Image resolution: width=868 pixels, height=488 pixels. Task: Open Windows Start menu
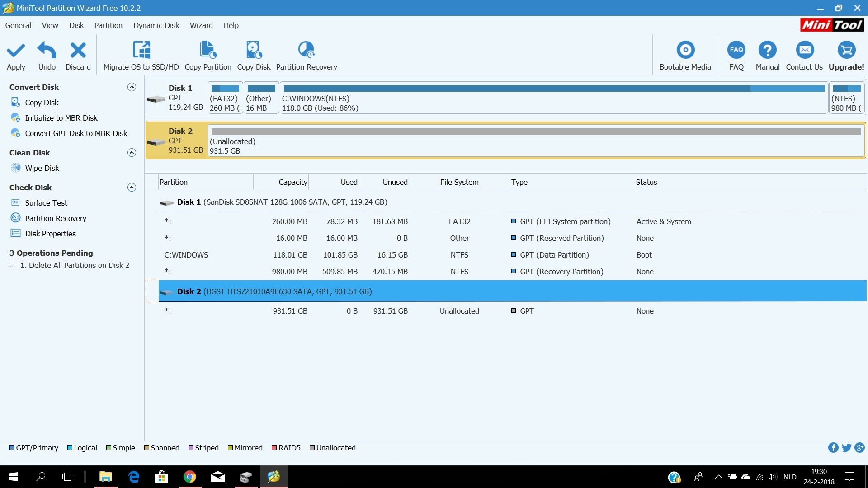(x=14, y=477)
